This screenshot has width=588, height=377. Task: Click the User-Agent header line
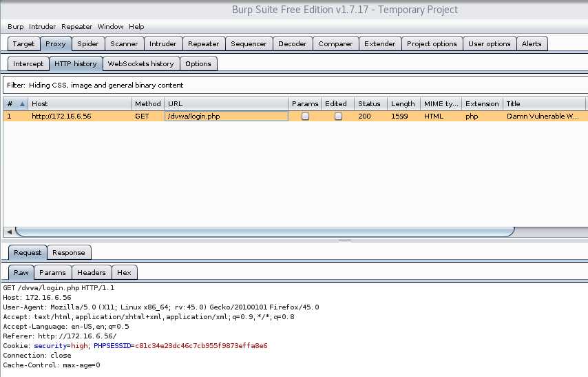[x=161, y=307]
